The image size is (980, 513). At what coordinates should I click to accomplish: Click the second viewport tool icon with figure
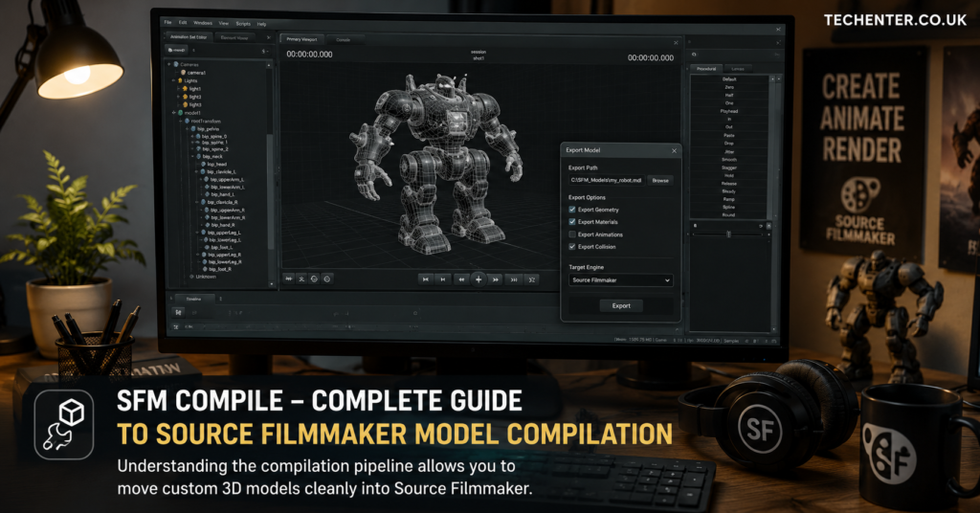(301, 279)
